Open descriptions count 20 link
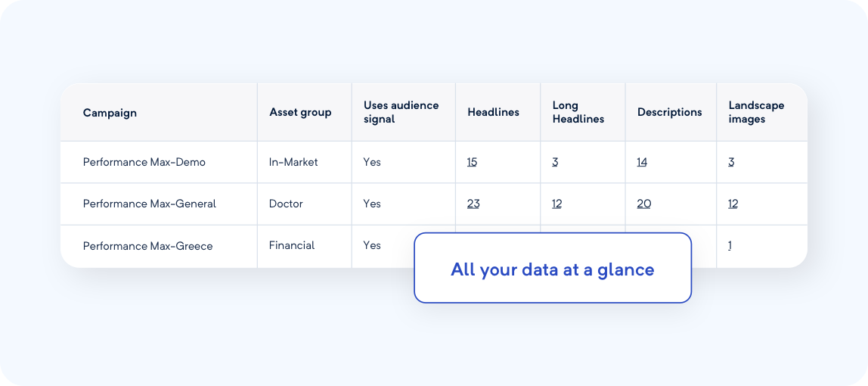Viewport: 868px width, 386px height. point(644,204)
